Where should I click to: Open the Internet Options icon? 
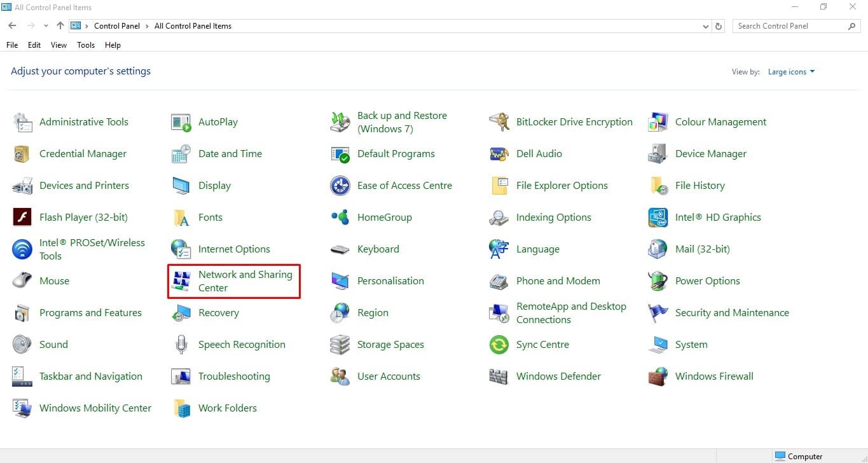[x=181, y=249]
